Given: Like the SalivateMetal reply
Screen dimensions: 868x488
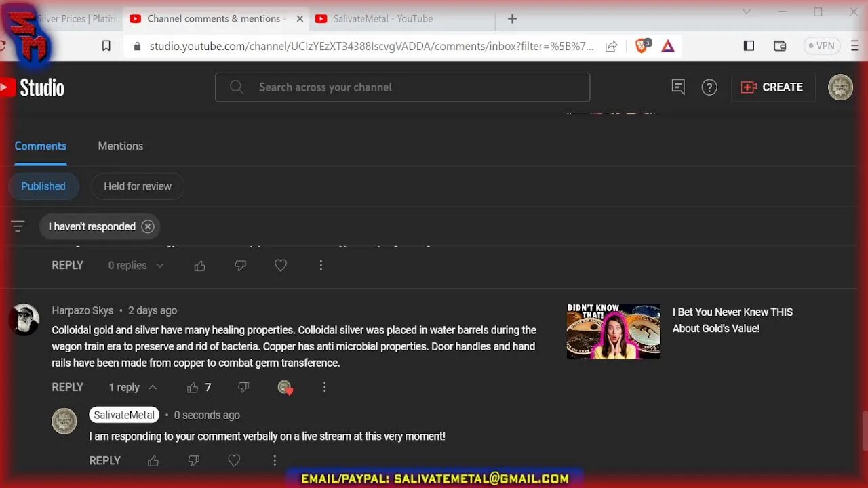Looking at the screenshot, I should pos(153,461).
